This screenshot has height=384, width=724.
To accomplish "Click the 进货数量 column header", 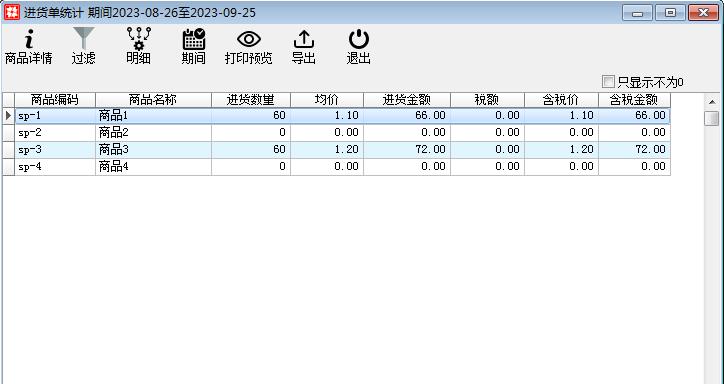I will (251, 100).
